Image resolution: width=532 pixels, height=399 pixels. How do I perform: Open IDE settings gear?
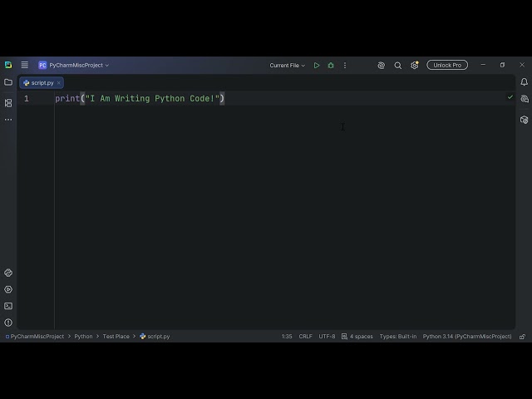414,65
